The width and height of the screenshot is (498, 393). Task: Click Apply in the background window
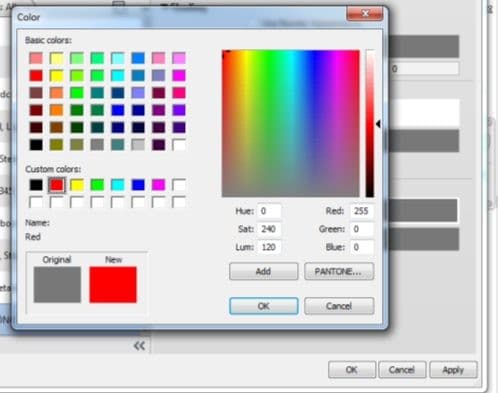point(453,370)
